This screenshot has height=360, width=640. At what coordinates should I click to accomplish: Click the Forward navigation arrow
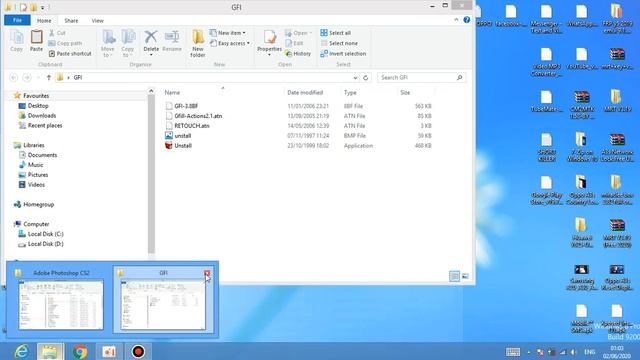[x=27, y=78]
